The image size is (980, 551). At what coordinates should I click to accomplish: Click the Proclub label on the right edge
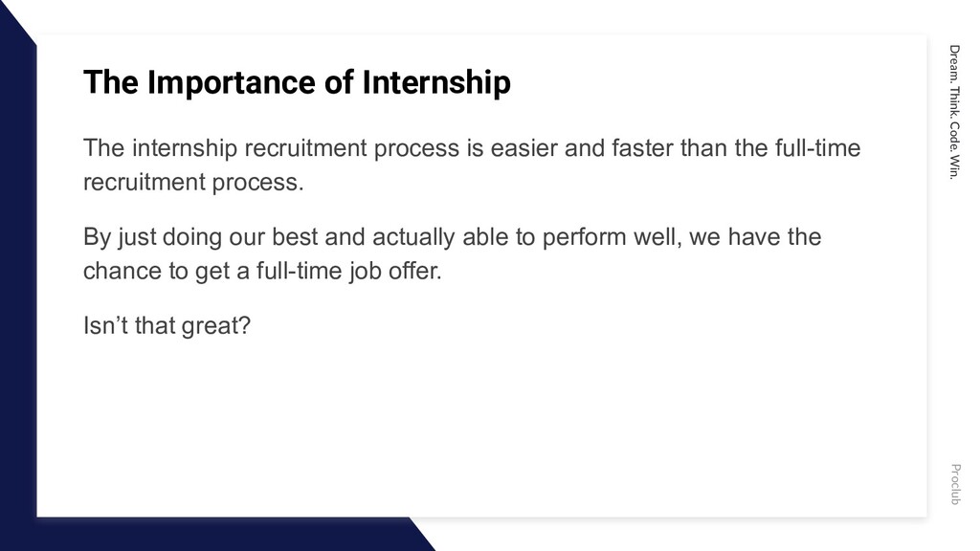pyautogui.click(x=954, y=484)
